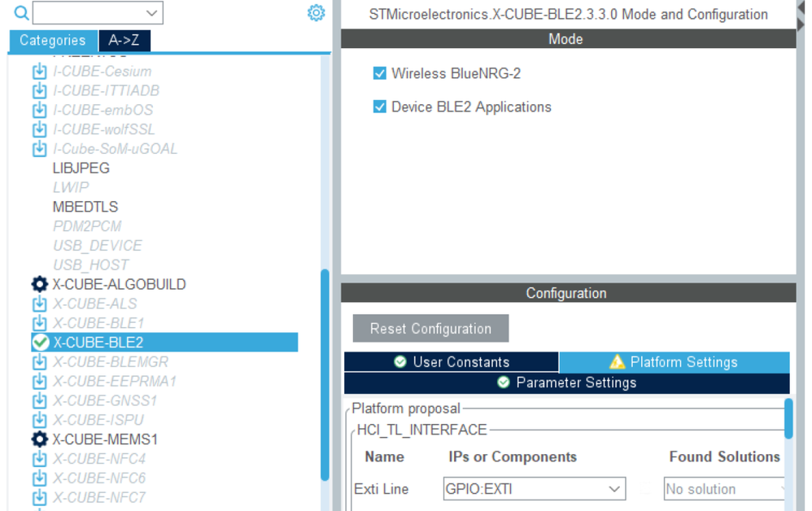The width and height of the screenshot is (812, 511).
Task: Click the panel collapse arrows at top right
Action: pos(801,17)
